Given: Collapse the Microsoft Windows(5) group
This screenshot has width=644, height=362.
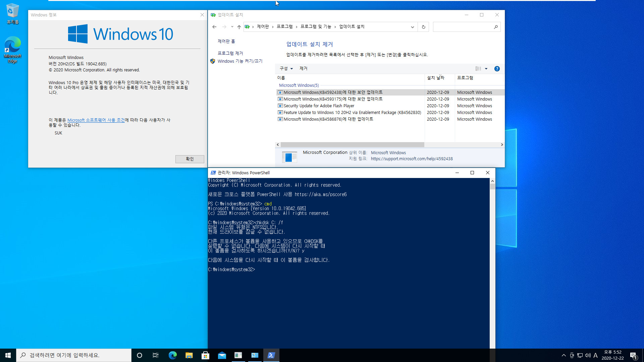Looking at the screenshot, I should coord(299,85).
